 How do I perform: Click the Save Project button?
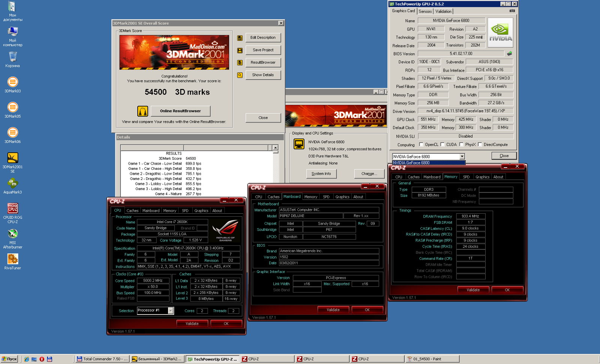tap(263, 50)
